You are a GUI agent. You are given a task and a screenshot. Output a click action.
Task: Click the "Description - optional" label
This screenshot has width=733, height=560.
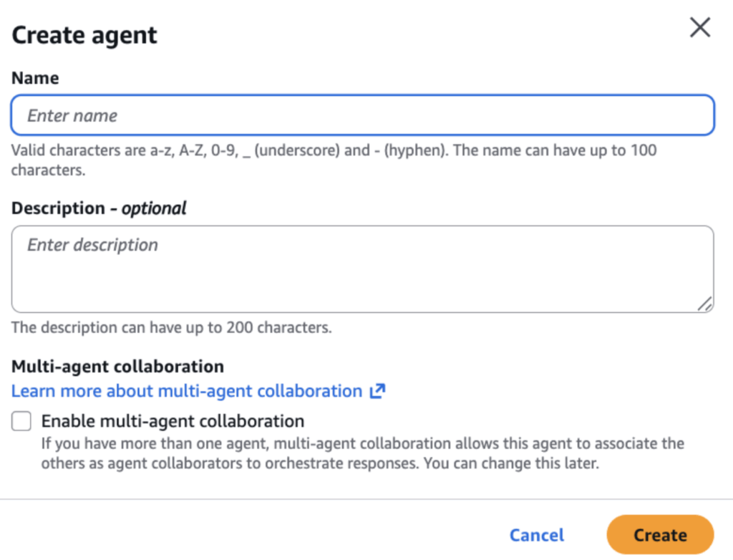click(x=99, y=208)
